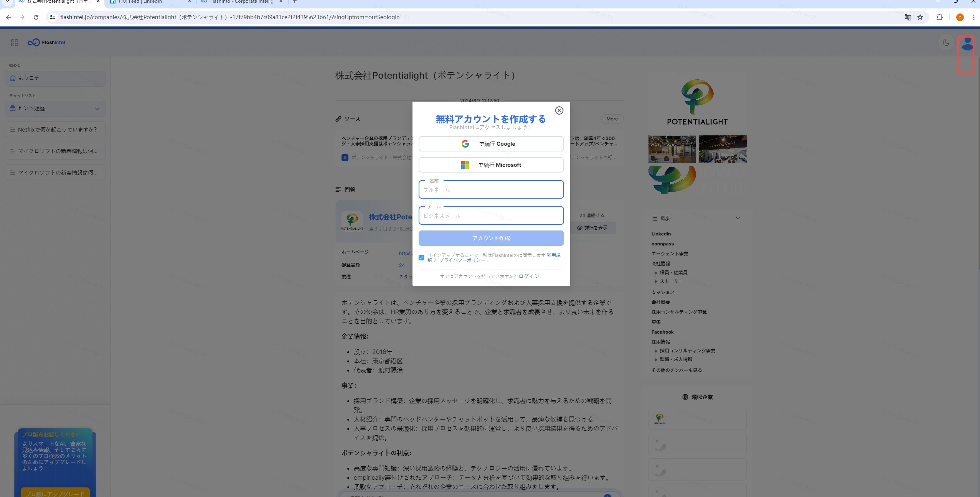Open site info icon in address bar
The width and height of the screenshot is (980, 497).
pyautogui.click(x=53, y=17)
